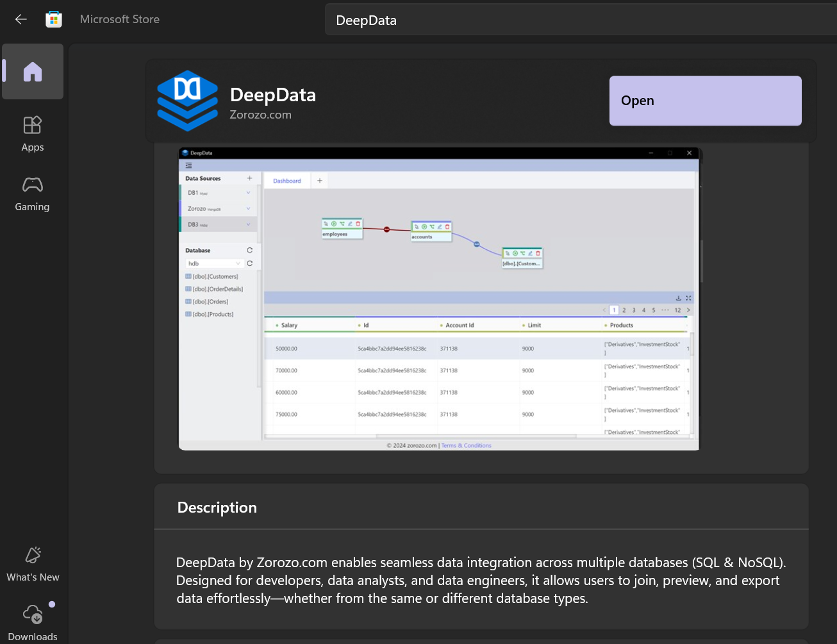This screenshot has width=837, height=644.
Task: Expand Zorozo data source chevron in preview
Action: [248, 209]
